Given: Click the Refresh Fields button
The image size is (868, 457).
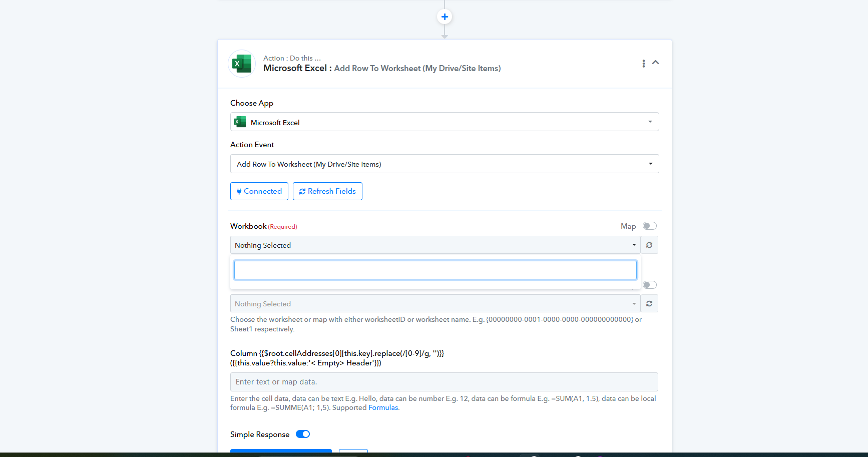Looking at the screenshot, I should coord(327,191).
